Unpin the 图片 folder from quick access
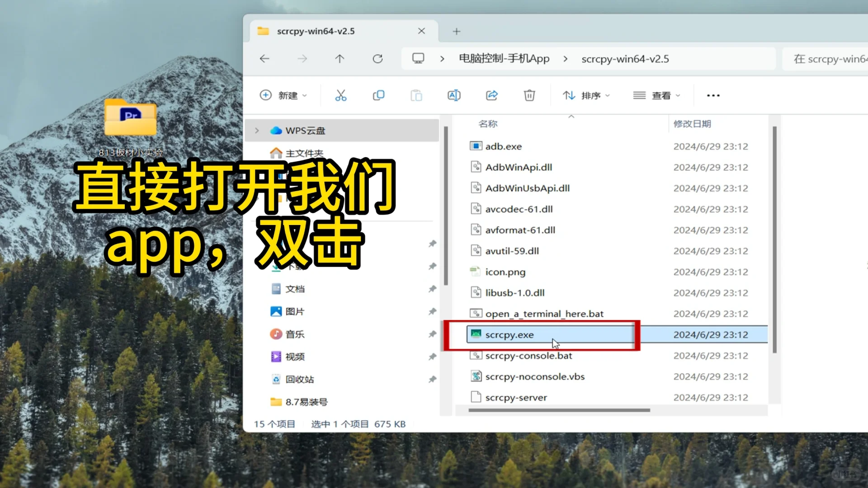The image size is (868, 488). 432,311
